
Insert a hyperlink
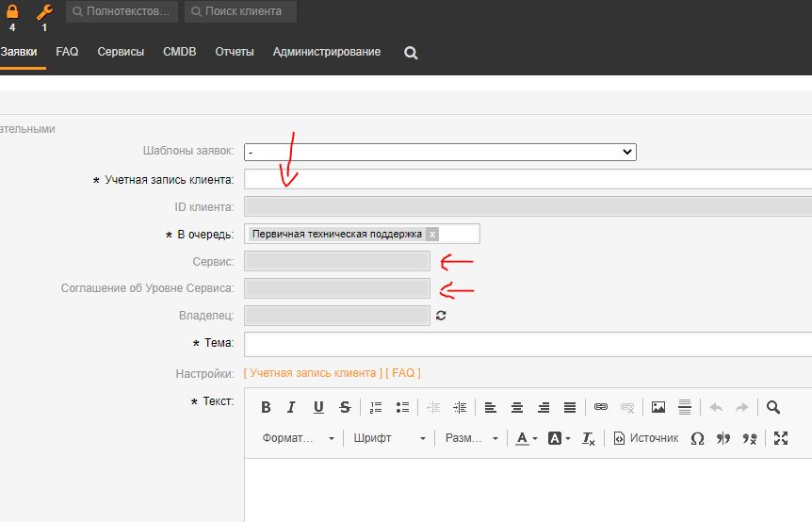tap(601, 407)
